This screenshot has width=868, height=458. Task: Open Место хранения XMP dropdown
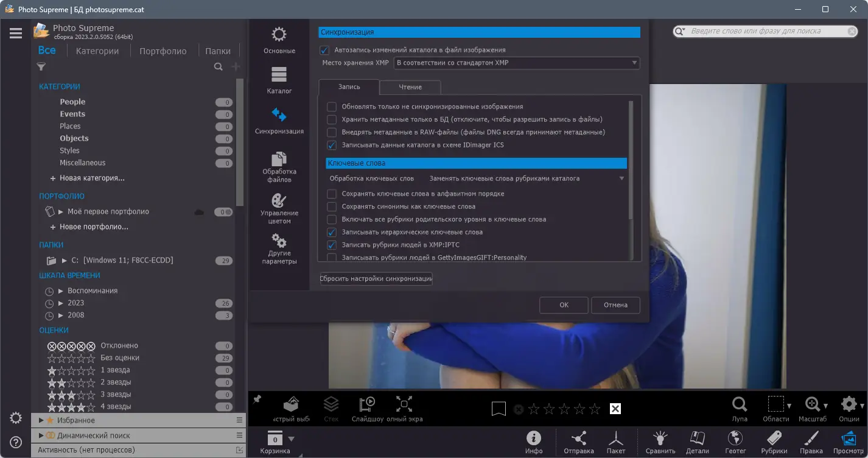pos(517,63)
